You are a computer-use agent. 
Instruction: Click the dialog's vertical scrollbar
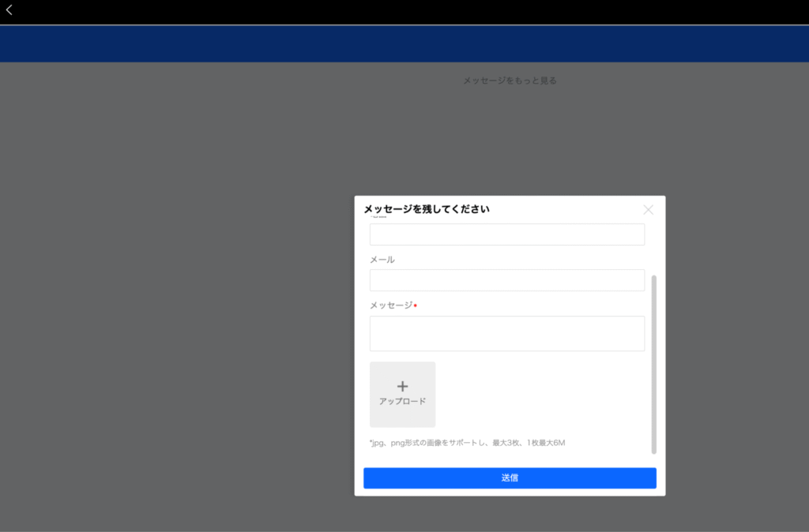pos(653,365)
